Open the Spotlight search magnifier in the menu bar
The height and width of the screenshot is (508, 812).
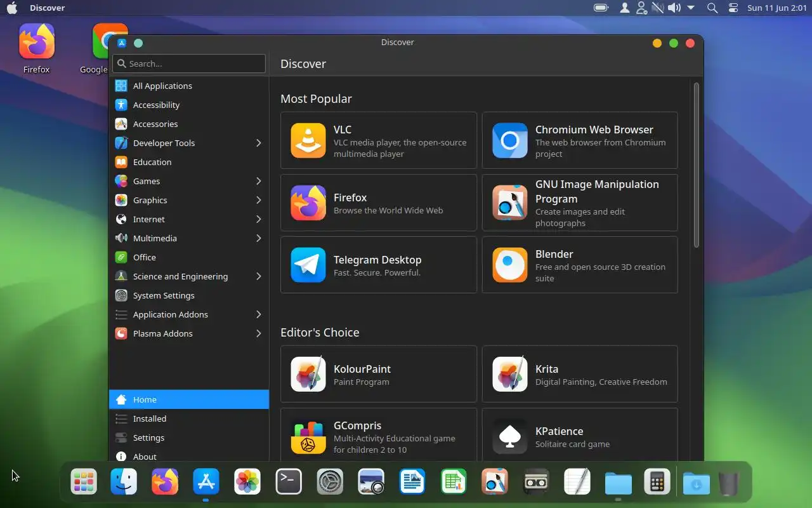712,8
